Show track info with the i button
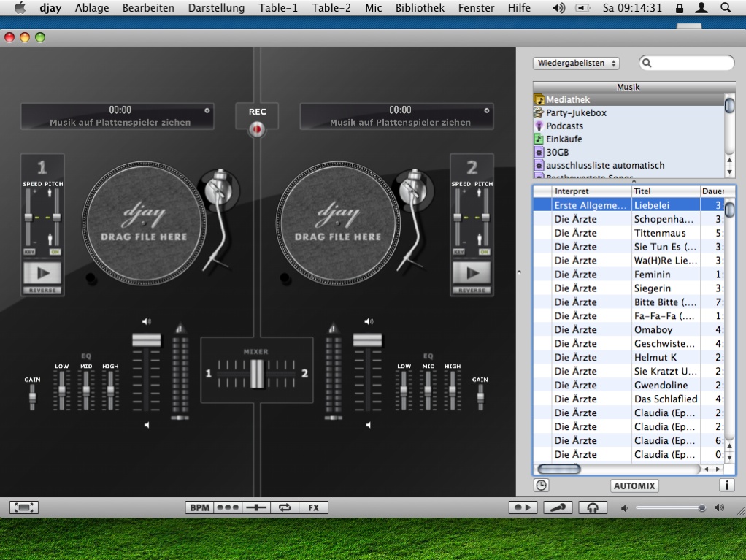 pyautogui.click(x=727, y=486)
